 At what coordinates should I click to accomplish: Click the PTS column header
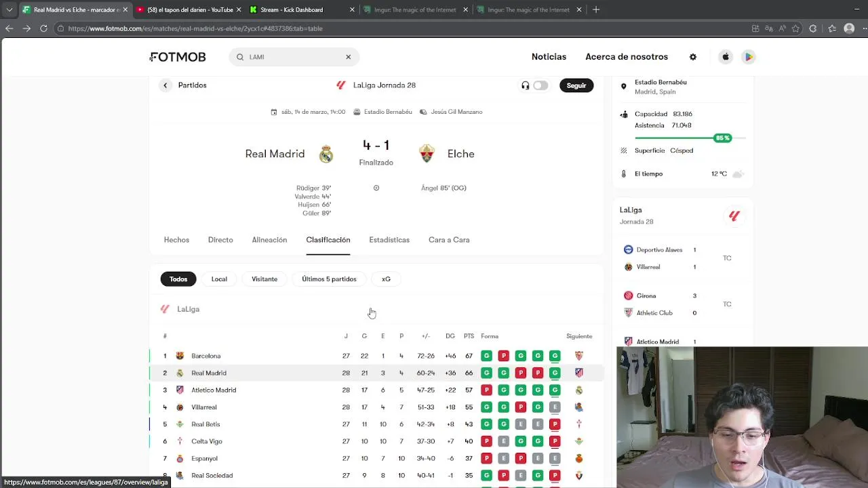pyautogui.click(x=469, y=336)
